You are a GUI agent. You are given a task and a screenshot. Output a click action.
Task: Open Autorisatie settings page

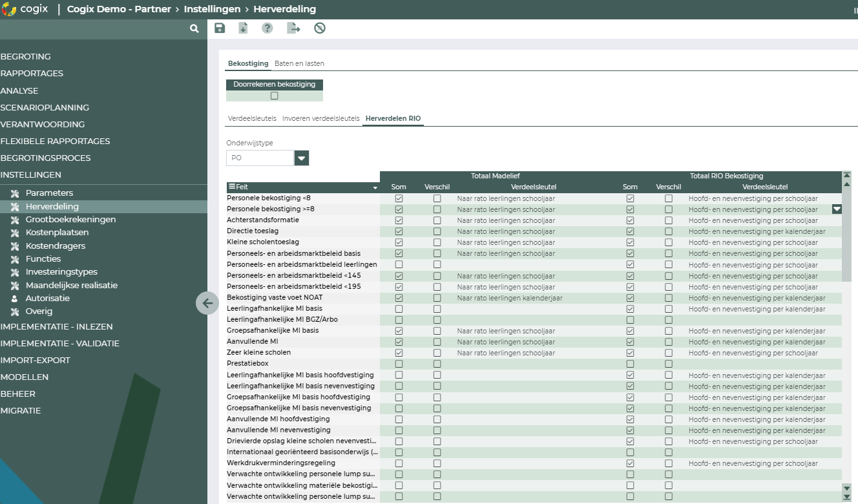pyautogui.click(x=48, y=299)
